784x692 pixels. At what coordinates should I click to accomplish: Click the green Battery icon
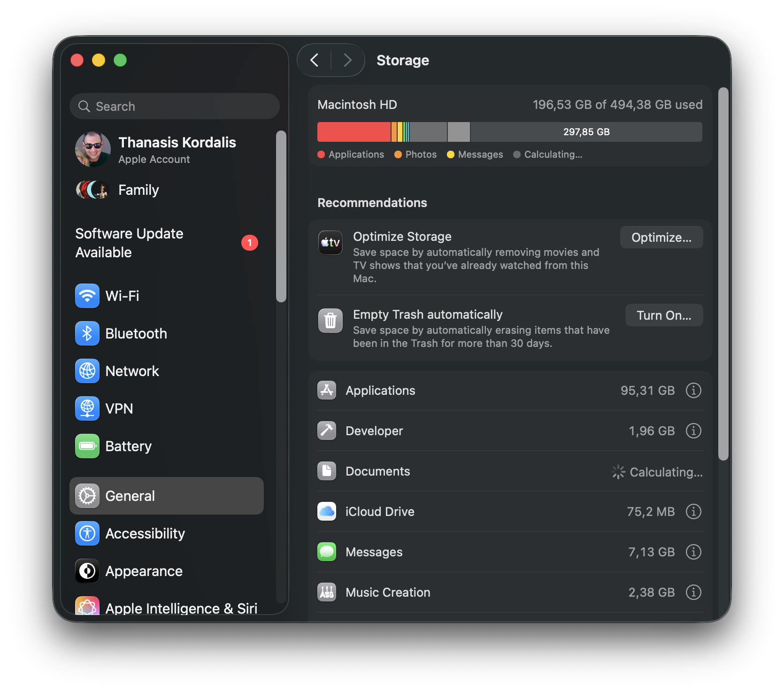tap(87, 446)
